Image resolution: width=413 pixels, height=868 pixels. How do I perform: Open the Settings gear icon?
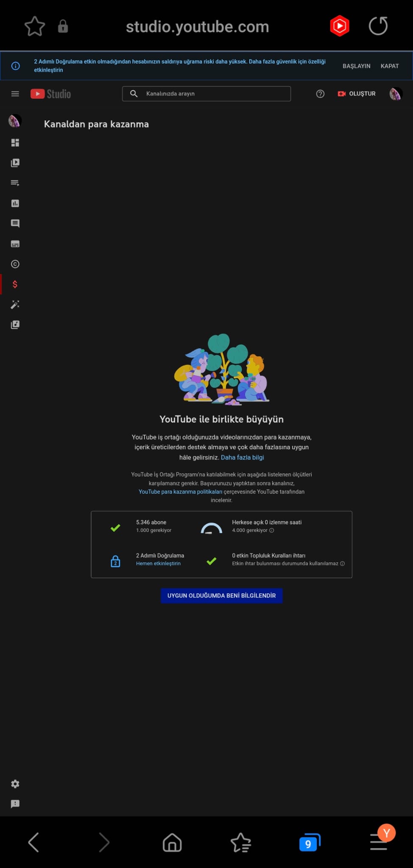point(15,784)
